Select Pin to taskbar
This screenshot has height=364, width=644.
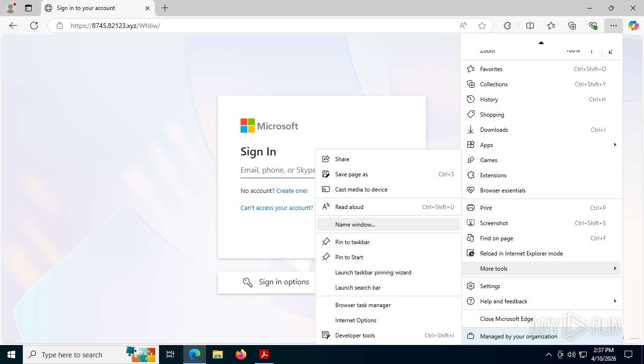[x=388, y=242]
